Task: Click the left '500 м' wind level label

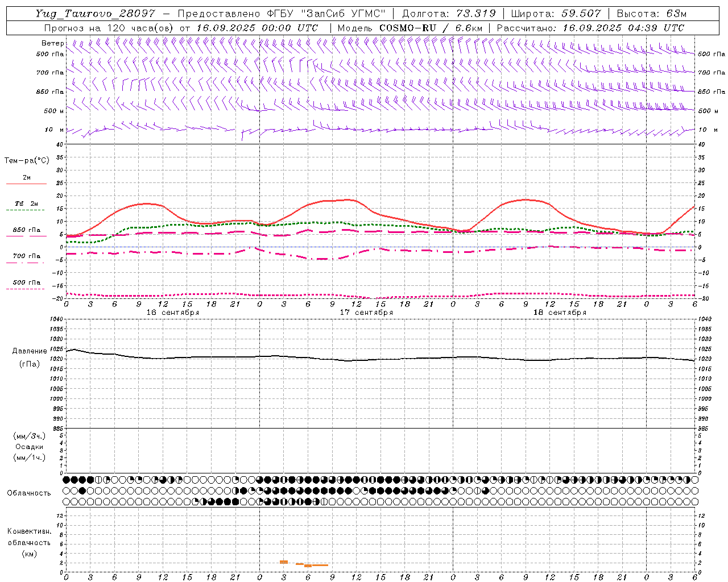Action: [54, 111]
